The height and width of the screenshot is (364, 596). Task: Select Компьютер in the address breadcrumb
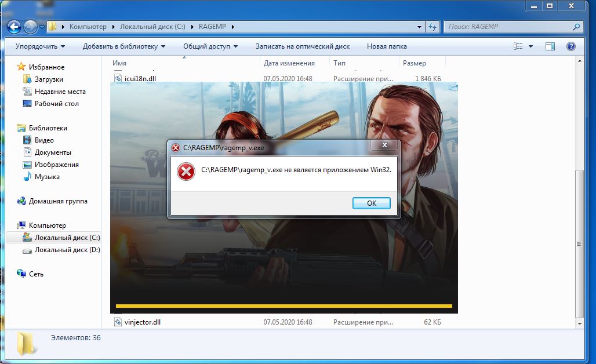point(88,27)
